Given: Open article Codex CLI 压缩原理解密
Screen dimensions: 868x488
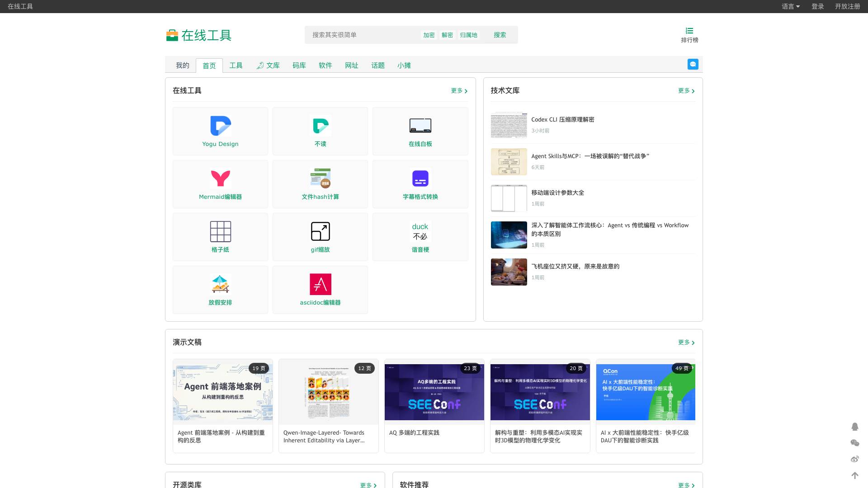Looking at the screenshot, I should pos(562,120).
